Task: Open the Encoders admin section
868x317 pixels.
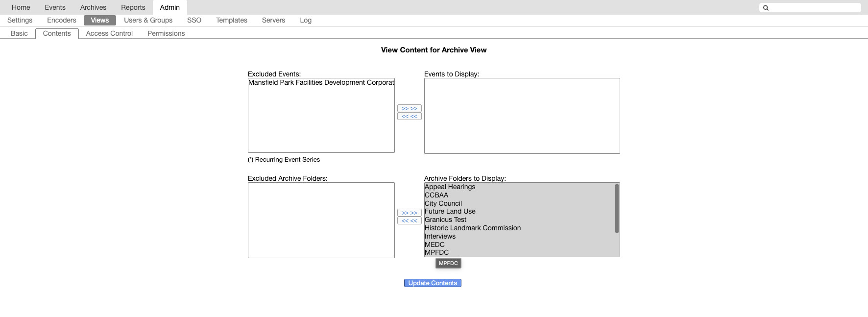Action: 62,20
